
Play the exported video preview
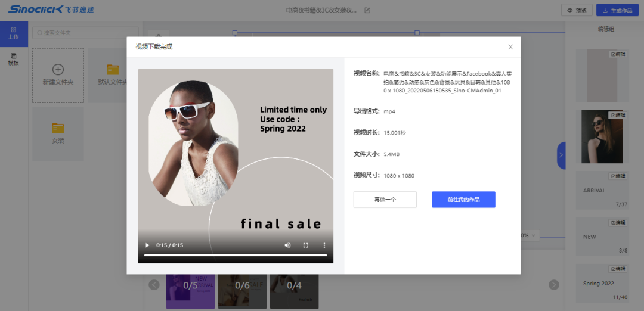click(x=147, y=245)
